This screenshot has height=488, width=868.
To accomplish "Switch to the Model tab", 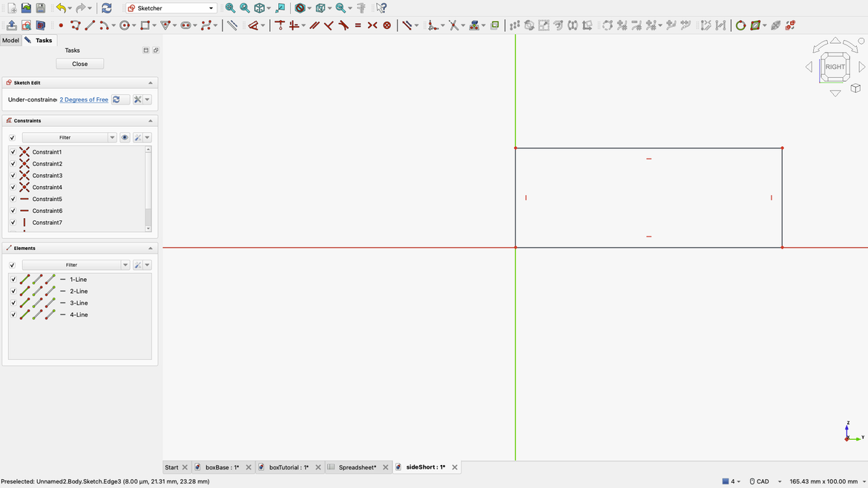I will pyautogui.click(x=10, y=40).
